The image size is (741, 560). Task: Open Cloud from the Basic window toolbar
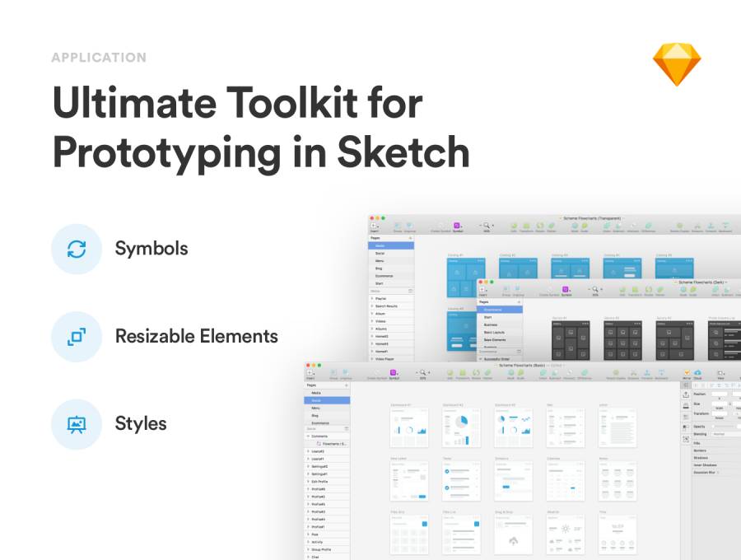(697, 373)
